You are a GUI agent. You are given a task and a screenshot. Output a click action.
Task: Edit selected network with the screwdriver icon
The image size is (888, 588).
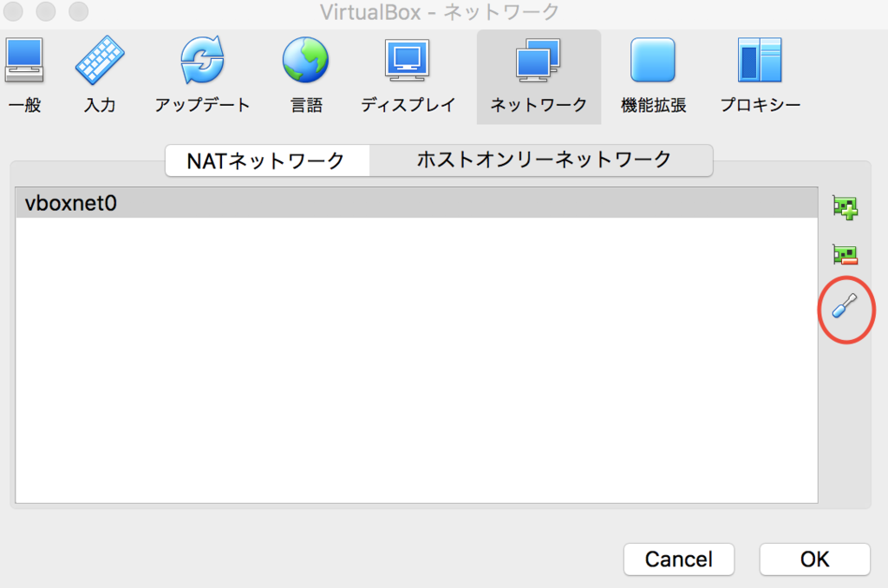click(x=845, y=306)
